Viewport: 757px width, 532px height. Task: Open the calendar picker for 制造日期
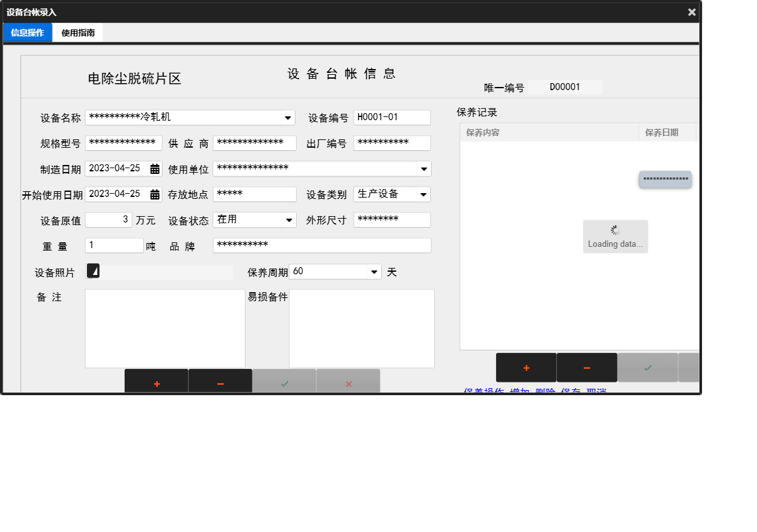[x=155, y=168]
